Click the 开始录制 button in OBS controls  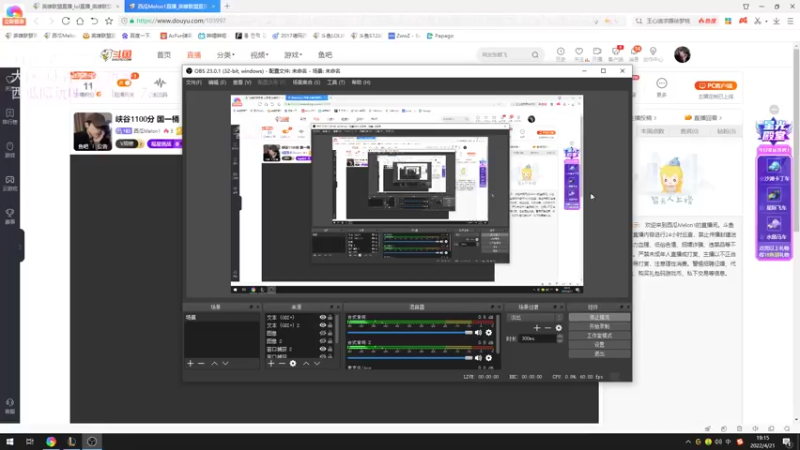click(599, 327)
